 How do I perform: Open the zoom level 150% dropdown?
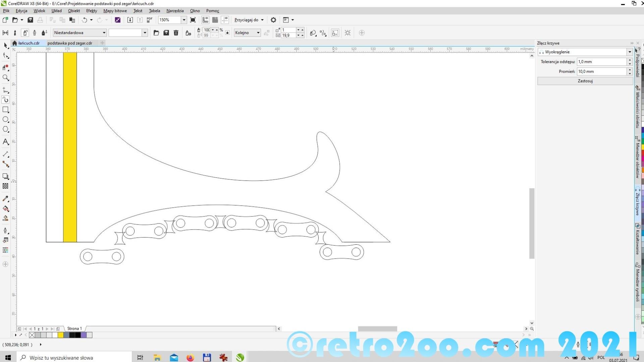(184, 20)
